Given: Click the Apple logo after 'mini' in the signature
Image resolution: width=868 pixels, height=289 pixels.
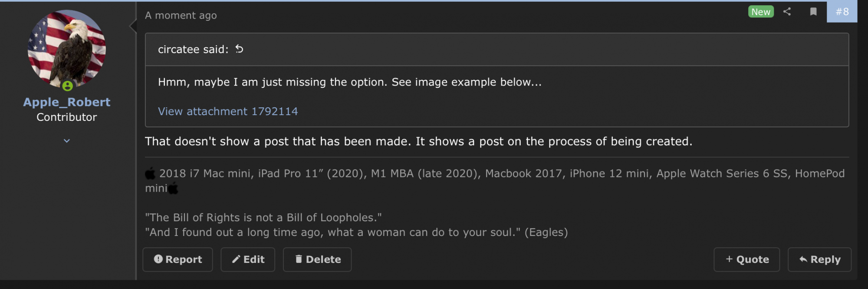Looking at the screenshot, I should coord(173,189).
